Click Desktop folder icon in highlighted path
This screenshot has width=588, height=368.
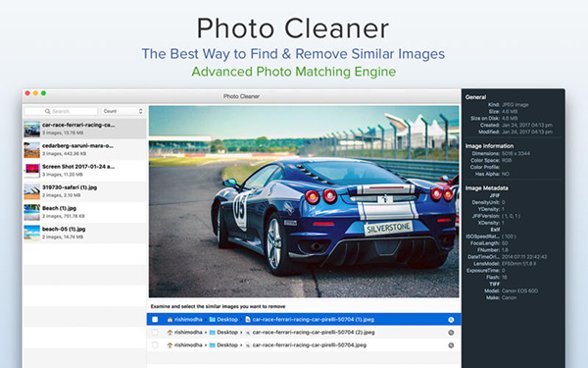213,320
